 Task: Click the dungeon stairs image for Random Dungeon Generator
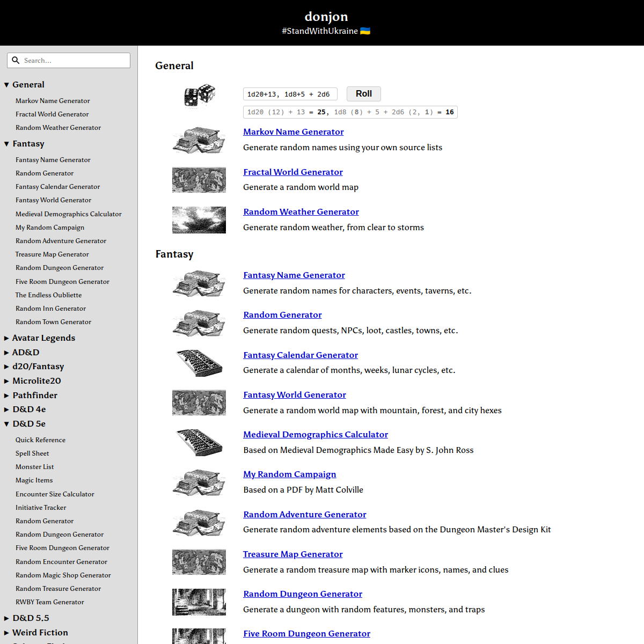[199, 602]
